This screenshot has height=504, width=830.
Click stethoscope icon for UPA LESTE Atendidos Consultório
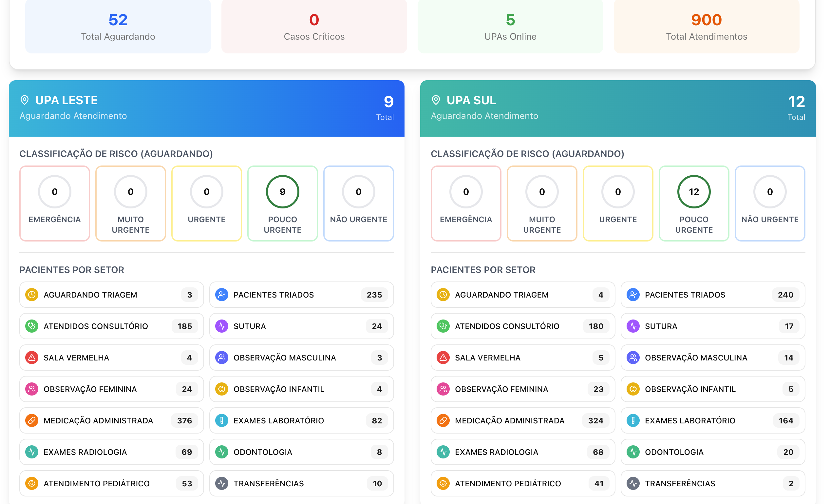32,326
